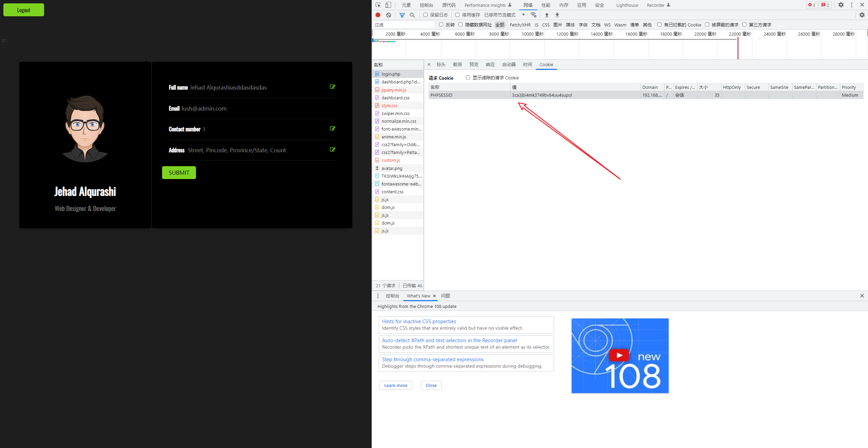Click the more options (three dots) icon

click(x=851, y=5)
